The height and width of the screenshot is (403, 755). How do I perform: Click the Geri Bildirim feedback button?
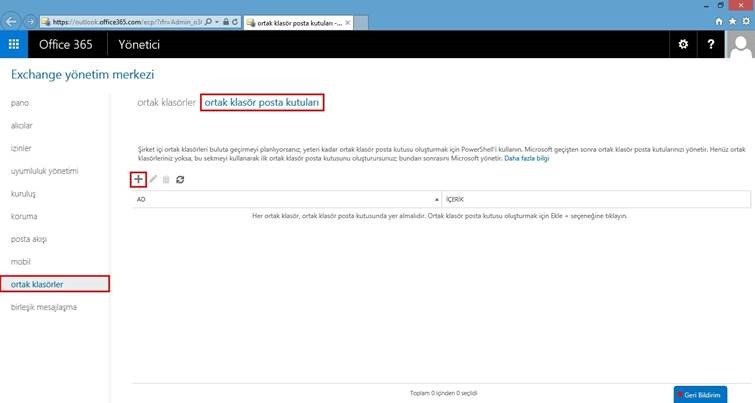700,395
